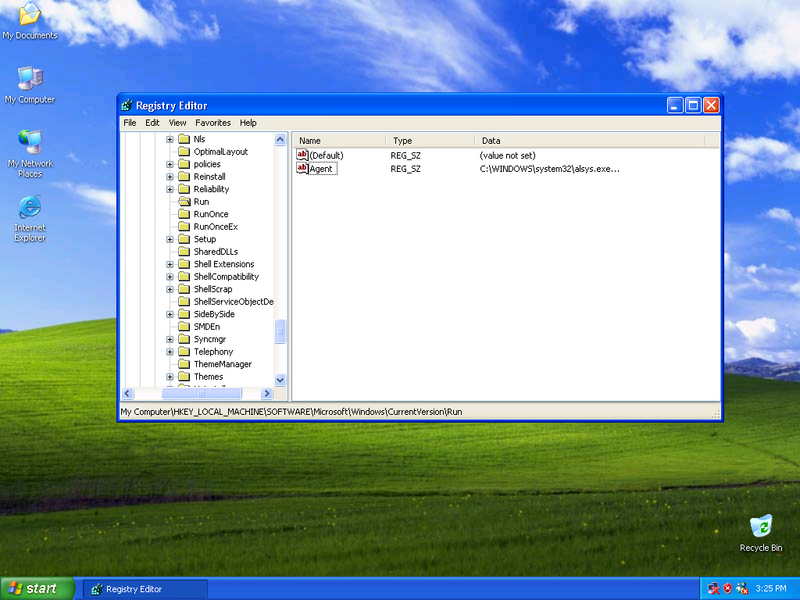
Task: Select My Network Places desktop icon
Action: tap(30, 142)
